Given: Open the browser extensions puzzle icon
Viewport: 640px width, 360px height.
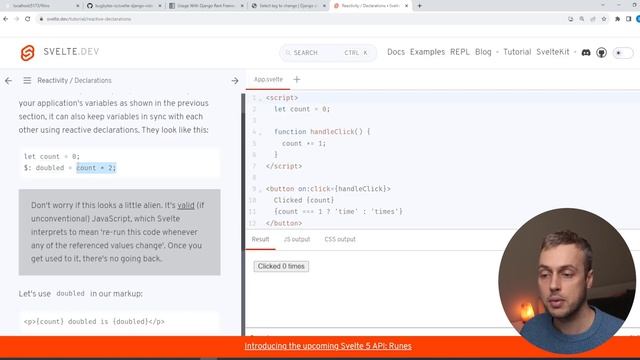Looking at the screenshot, I should (618, 19).
